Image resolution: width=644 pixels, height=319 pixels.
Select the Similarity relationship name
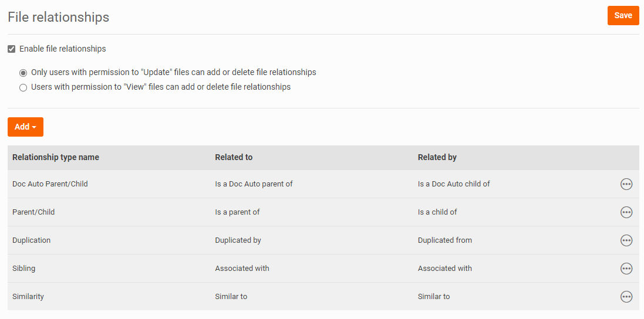(28, 297)
